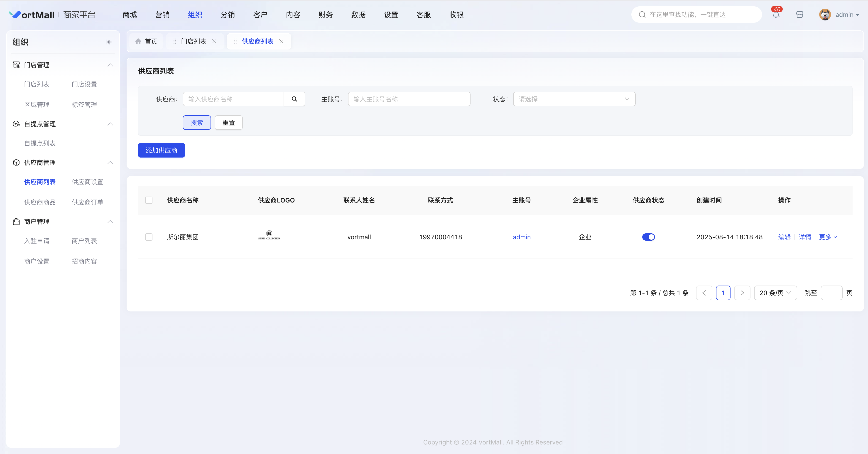This screenshot has width=868, height=454.
Task: Check the 斯尔丽集团 row checkbox
Action: click(x=149, y=237)
